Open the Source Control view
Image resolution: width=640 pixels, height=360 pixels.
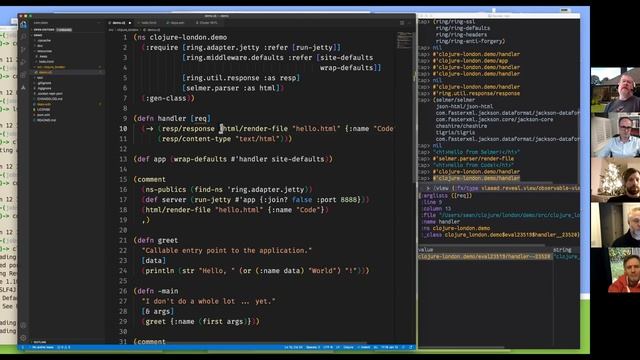click(x=23, y=49)
